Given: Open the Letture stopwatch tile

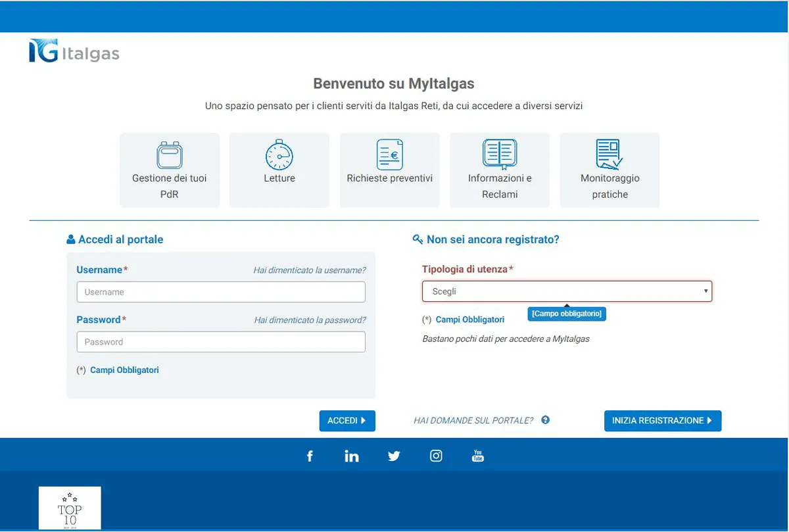Looking at the screenshot, I should 279,170.
